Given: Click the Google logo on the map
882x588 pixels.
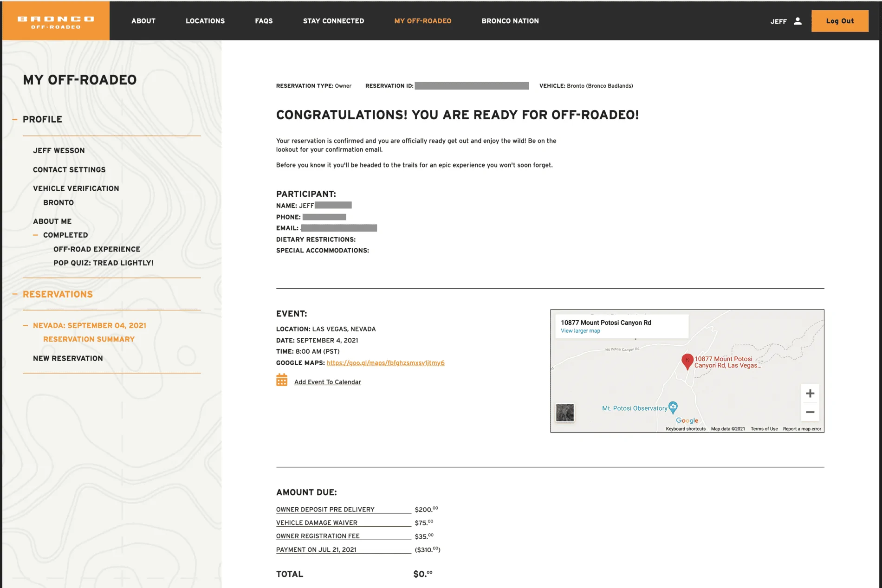Looking at the screenshot, I should pyautogui.click(x=687, y=420).
